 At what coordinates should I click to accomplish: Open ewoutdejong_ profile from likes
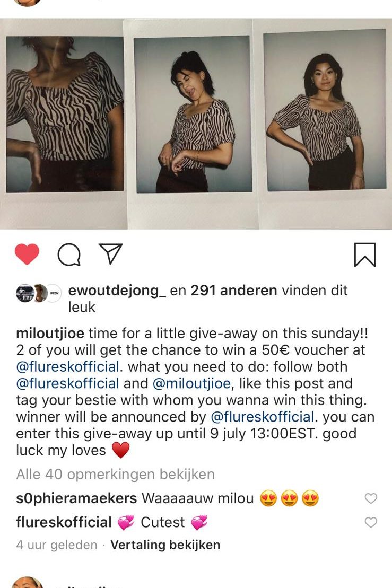pos(117,291)
